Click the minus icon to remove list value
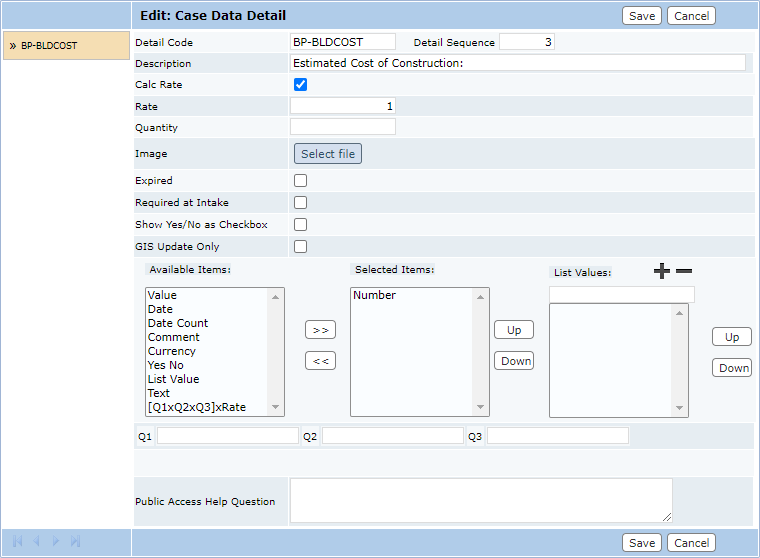The image size is (760, 558). [x=684, y=271]
